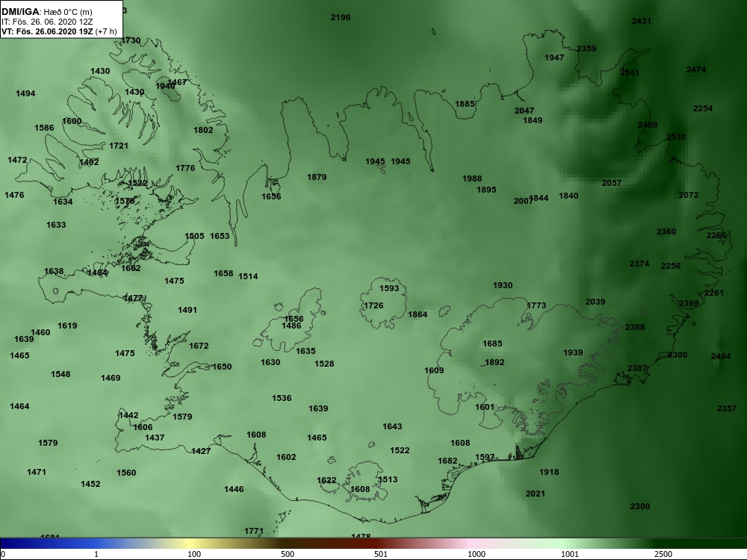Screen dimensions: 747x560
Task: Click the map value 1593
Action: [389, 288]
